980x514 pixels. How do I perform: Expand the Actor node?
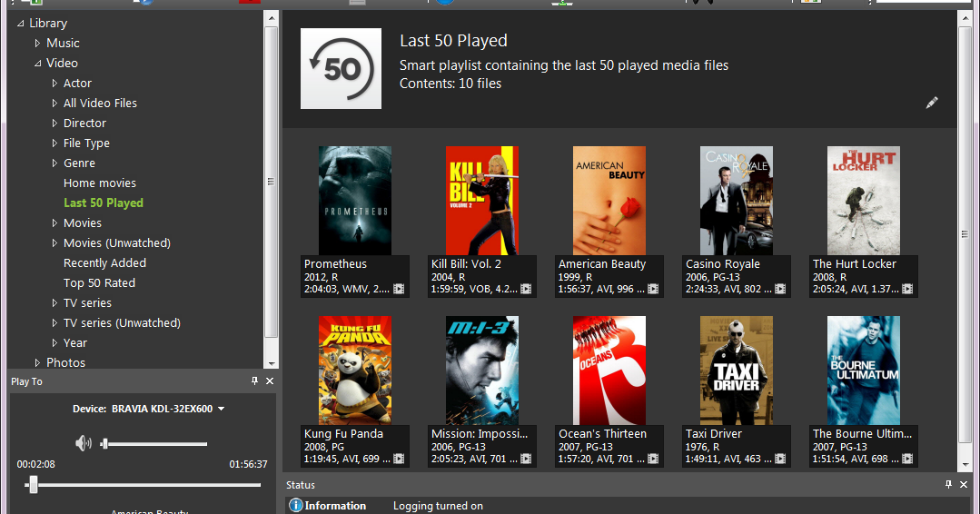point(54,83)
